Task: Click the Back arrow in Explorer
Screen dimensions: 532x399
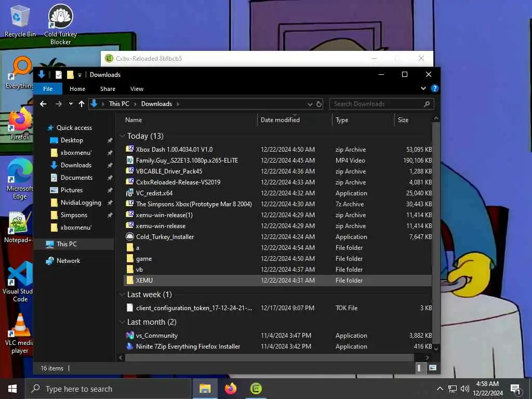Action: pos(43,104)
